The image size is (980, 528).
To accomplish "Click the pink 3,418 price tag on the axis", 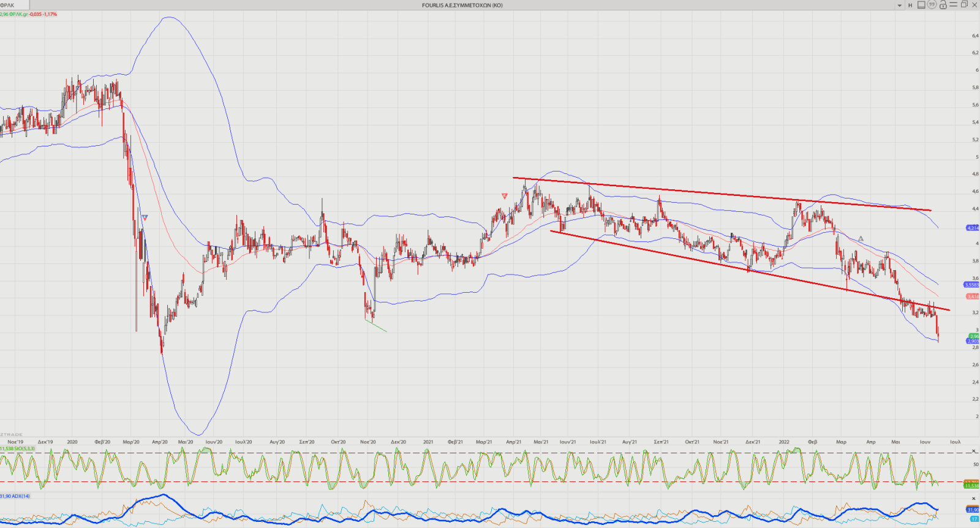I will point(973,296).
